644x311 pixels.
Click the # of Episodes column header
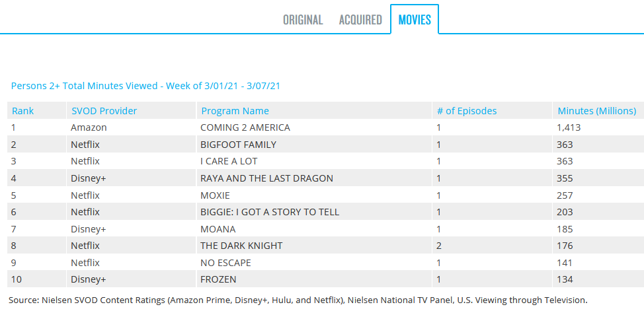click(466, 111)
